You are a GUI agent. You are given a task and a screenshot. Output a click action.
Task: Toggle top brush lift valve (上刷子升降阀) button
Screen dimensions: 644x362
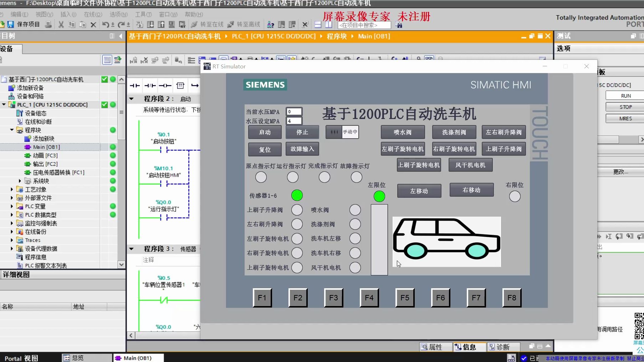(504, 149)
